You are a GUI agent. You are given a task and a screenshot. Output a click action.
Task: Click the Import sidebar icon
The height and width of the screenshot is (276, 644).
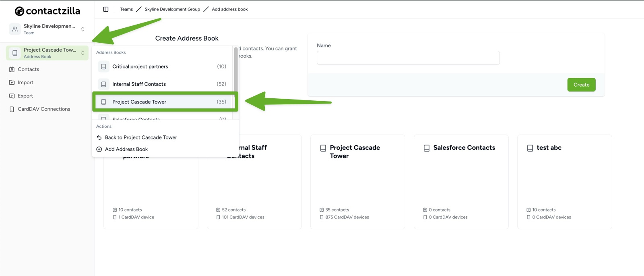pos(12,82)
